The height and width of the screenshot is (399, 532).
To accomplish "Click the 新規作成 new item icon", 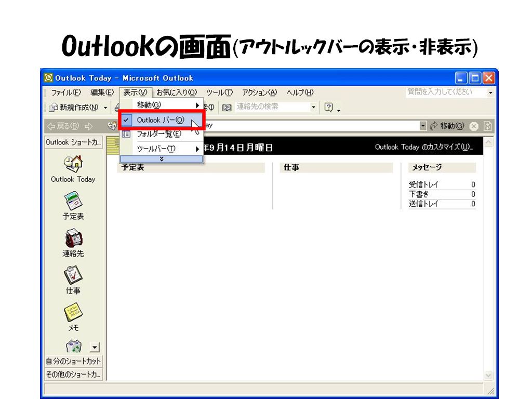I will tap(54, 108).
